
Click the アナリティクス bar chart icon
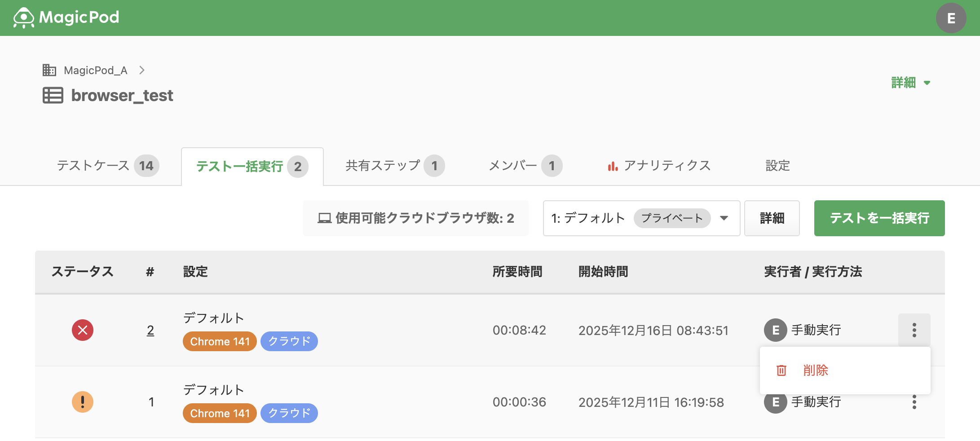point(613,166)
